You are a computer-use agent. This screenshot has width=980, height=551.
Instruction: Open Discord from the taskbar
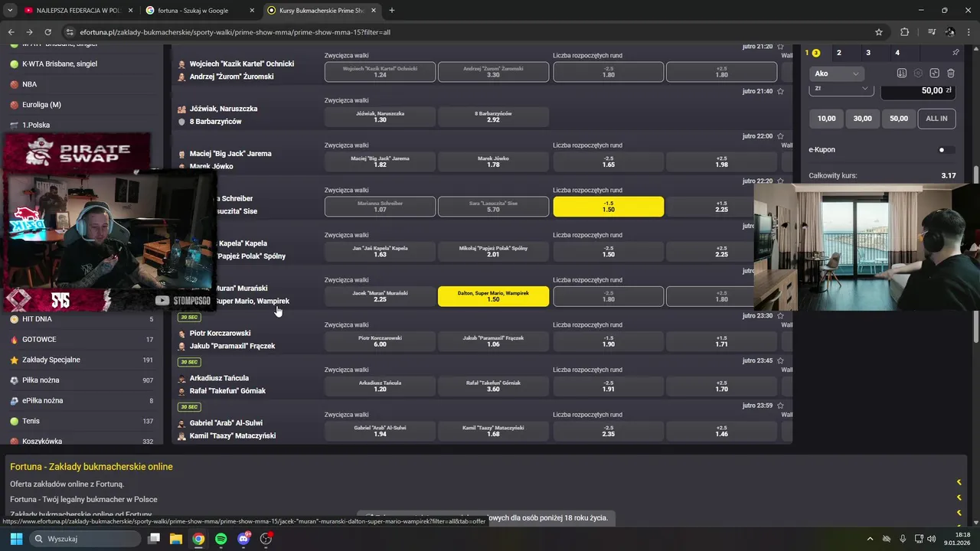(244, 539)
